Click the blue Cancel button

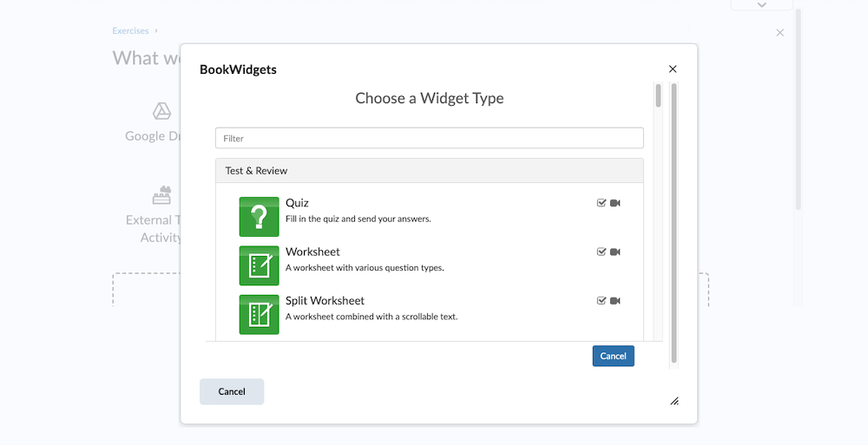pos(614,356)
